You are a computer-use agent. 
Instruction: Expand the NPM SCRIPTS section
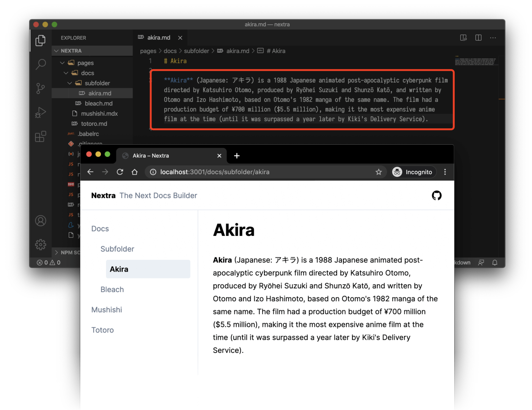(x=67, y=252)
